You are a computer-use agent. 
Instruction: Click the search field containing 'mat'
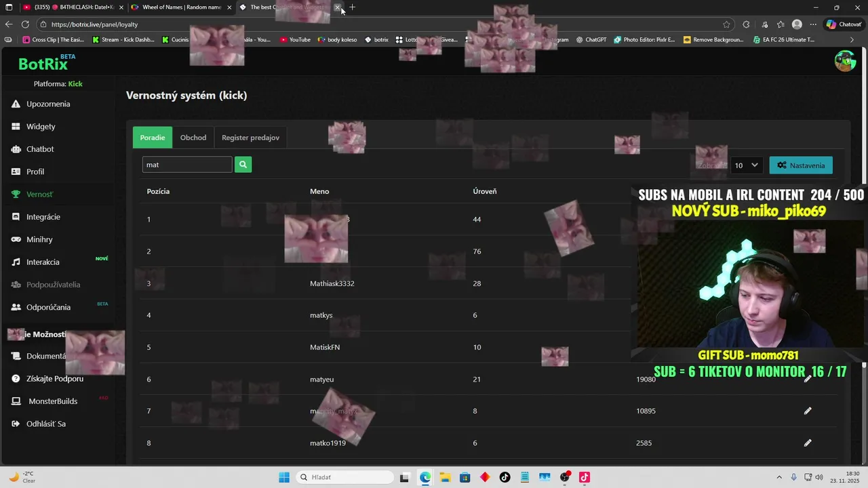(187, 165)
